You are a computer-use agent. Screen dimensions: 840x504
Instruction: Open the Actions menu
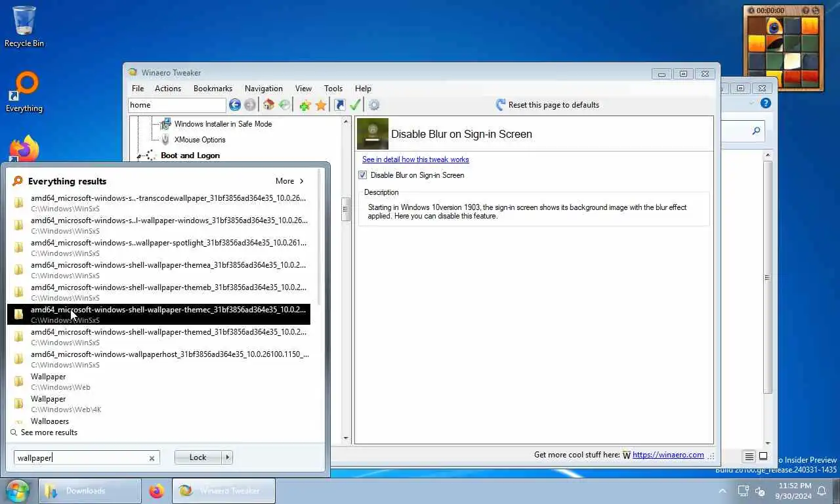point(168,89)
